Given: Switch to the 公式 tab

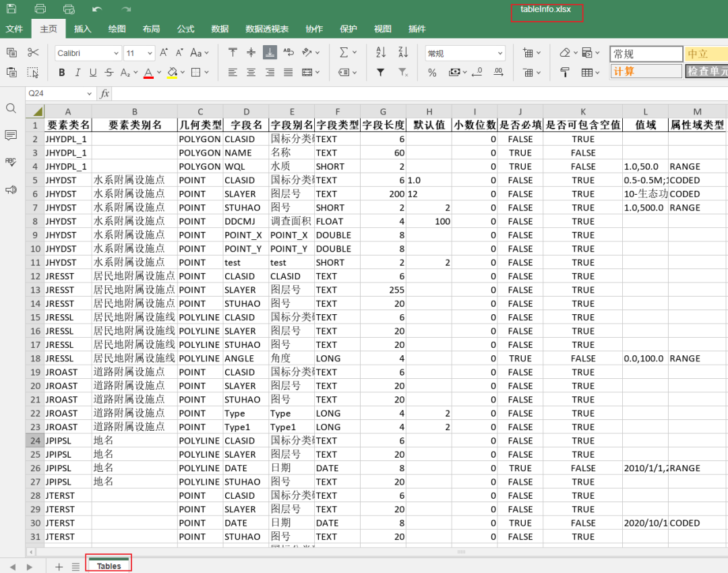Looking at the screenshot, I should point(186,29).
